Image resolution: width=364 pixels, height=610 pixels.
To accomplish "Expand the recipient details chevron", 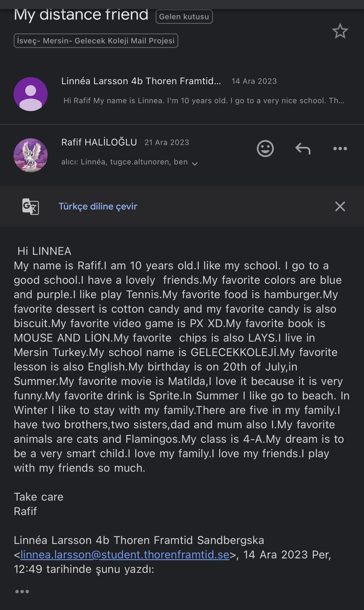I will pyautogui.click(x=195, y=163).
